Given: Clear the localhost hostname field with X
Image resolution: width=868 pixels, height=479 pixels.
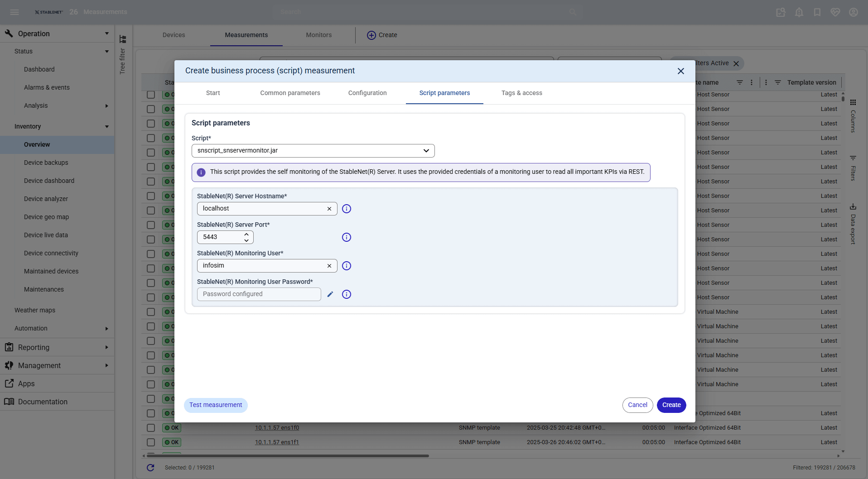Looking at the screenshot, I should pyautogui.click(x=329, y=209).
